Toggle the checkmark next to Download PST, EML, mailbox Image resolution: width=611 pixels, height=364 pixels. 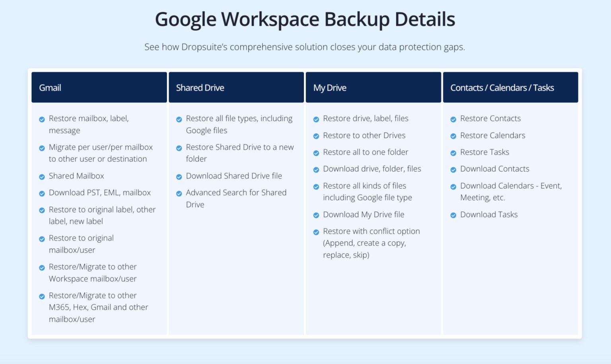coord(42,194)
